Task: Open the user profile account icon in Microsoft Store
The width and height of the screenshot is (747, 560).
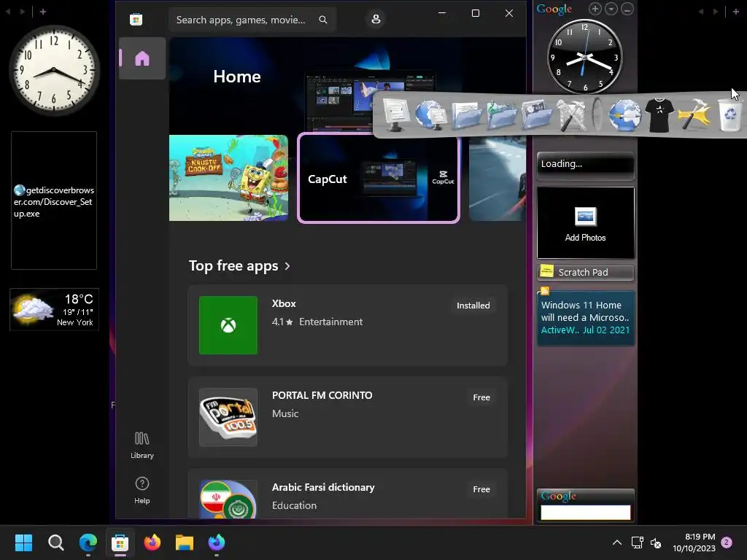Action: [x=376, y=19]
